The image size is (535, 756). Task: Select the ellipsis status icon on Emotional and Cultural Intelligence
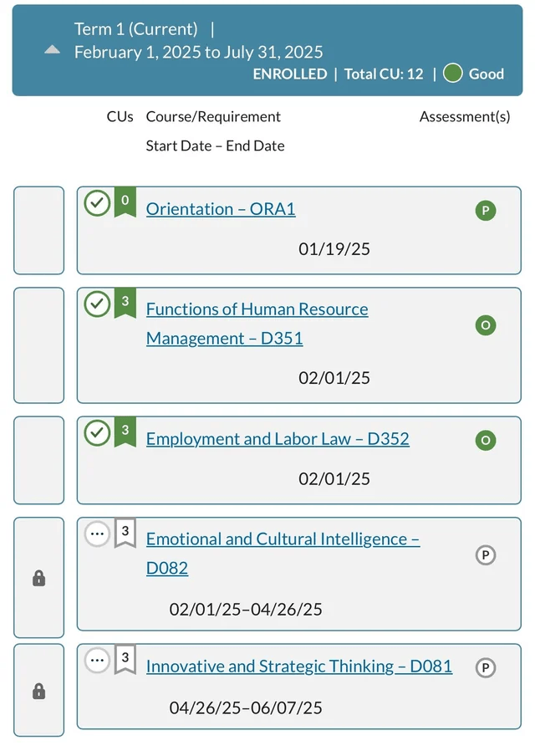point(97,533)
